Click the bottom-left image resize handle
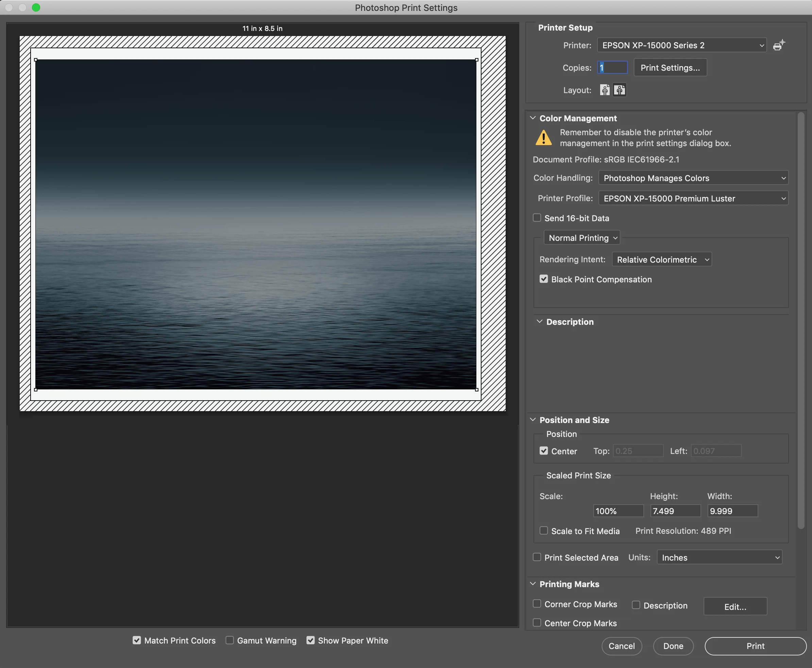Image resolution: width=812 pixels, height=668 pixels. [36, 389]
